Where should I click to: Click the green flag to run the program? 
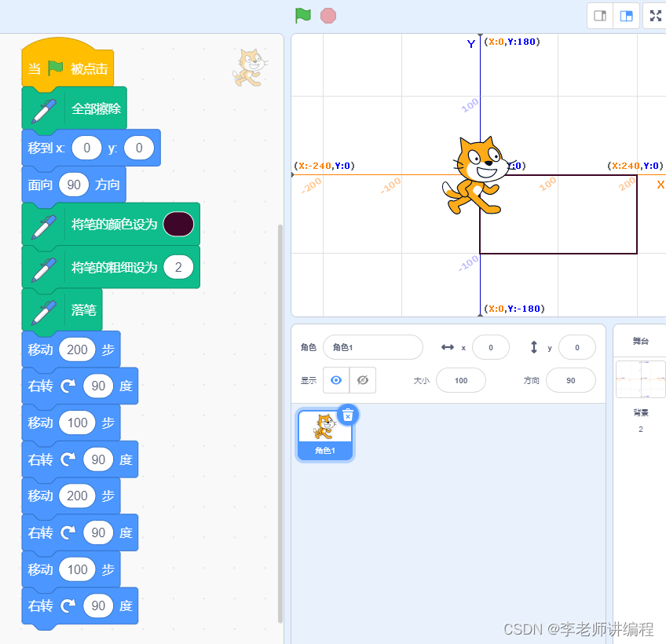tap(303, 16)
